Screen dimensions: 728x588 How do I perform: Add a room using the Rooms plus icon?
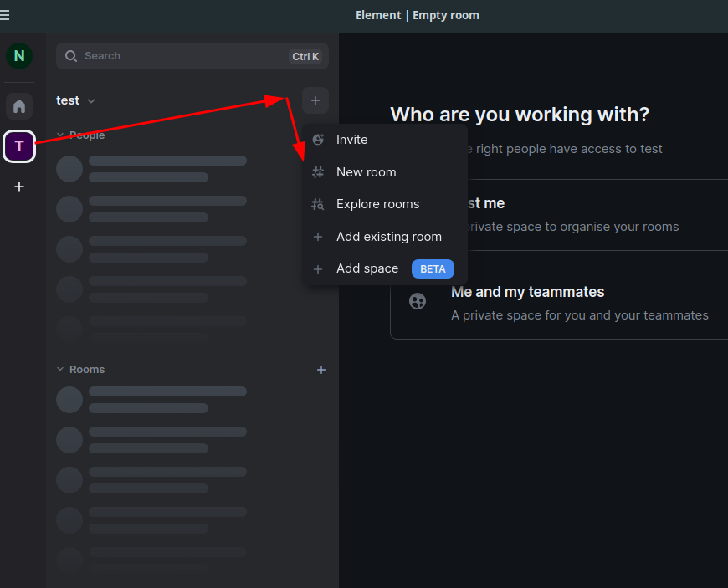[320, 370]
